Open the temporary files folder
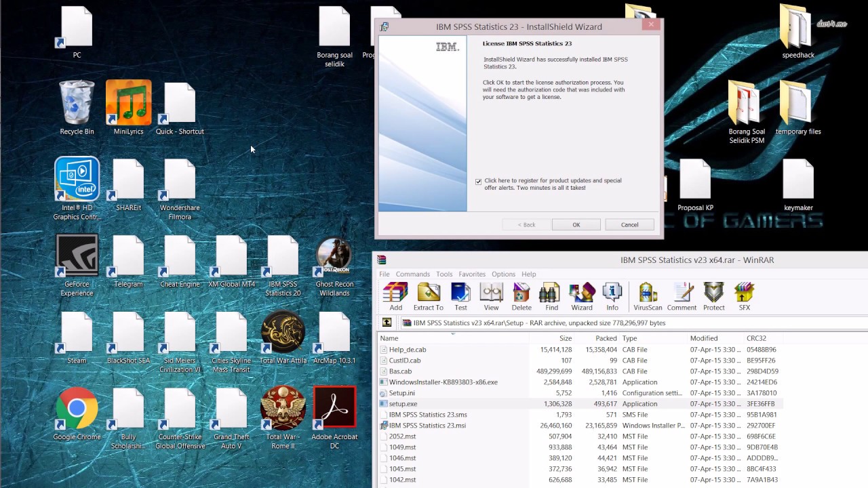Viewport: 868px width, 488px height. click(x=798, y=108)
